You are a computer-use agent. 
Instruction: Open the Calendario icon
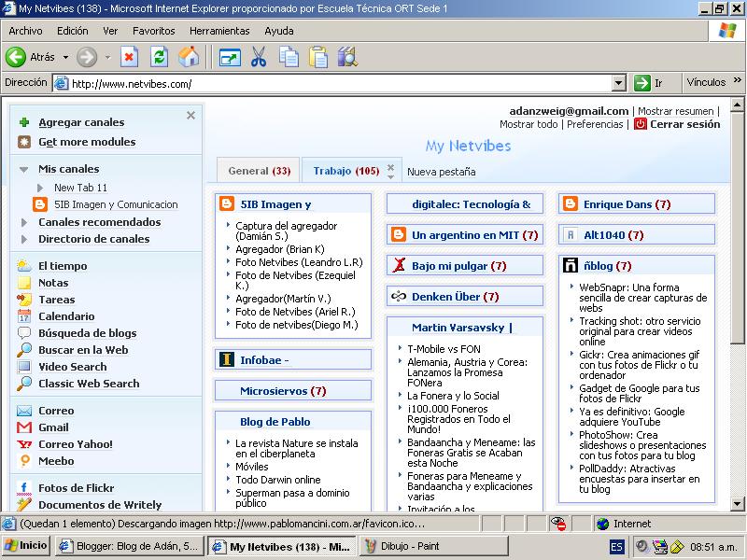point(24,316)
